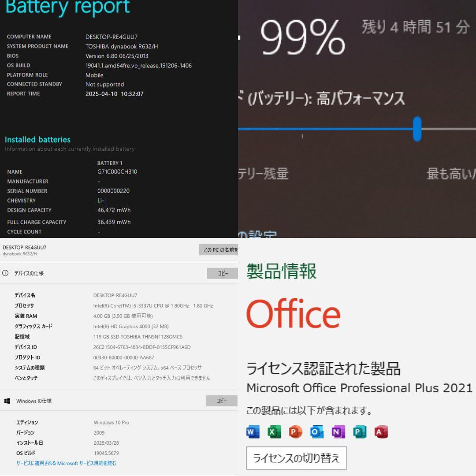Image resolution: width=476 pixels, height=476 pixels.
Task: Click the Installed batteries heading
Action: tap(37, 140)
